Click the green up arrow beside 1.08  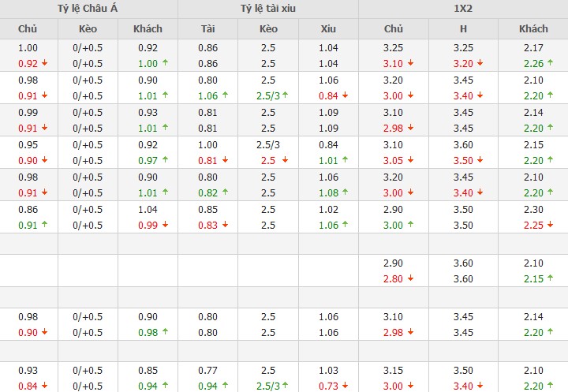click(x=346, y=193)
